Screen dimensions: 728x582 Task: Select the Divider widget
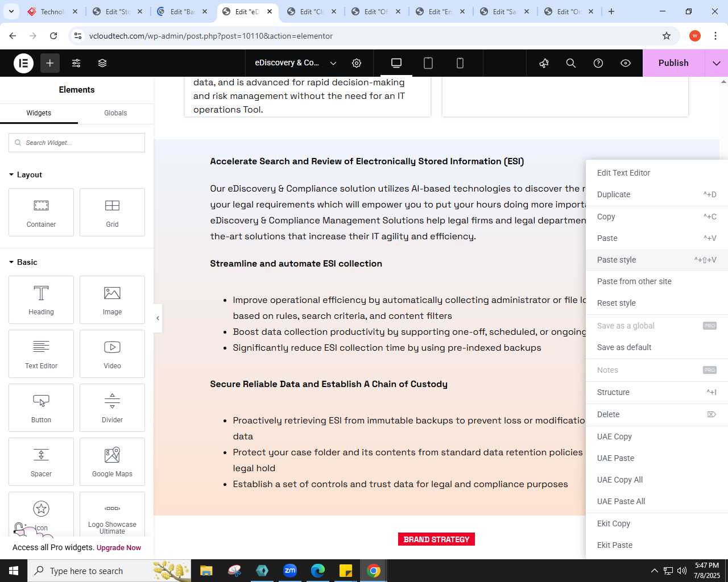(x=112, y=408)
